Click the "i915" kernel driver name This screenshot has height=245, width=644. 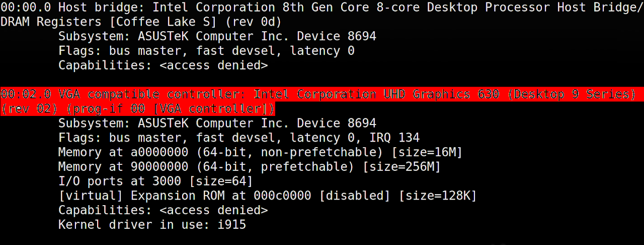[x=231, y=224]
